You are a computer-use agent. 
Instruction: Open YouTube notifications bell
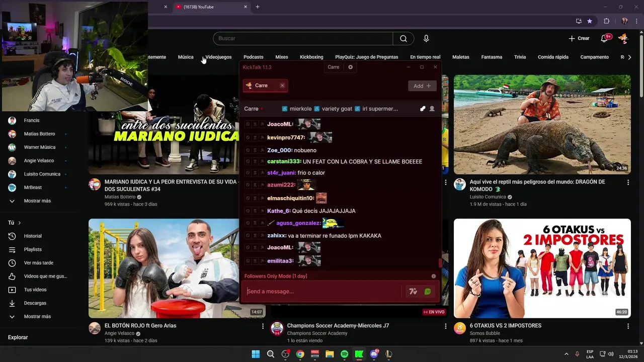[604, 39]
